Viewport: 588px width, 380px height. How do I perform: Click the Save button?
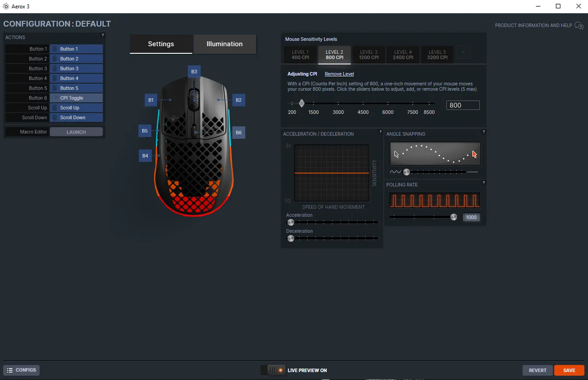(569, 370)
